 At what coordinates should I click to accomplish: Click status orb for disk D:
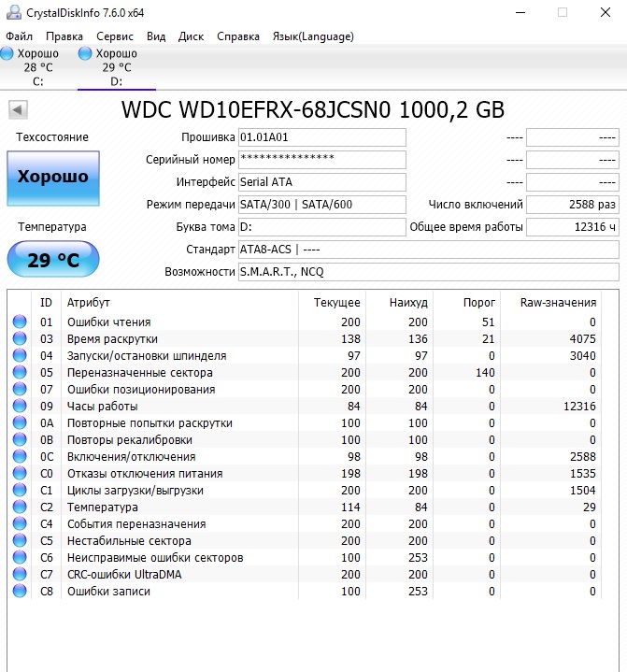pyautogui.click(x=85, y=53)
